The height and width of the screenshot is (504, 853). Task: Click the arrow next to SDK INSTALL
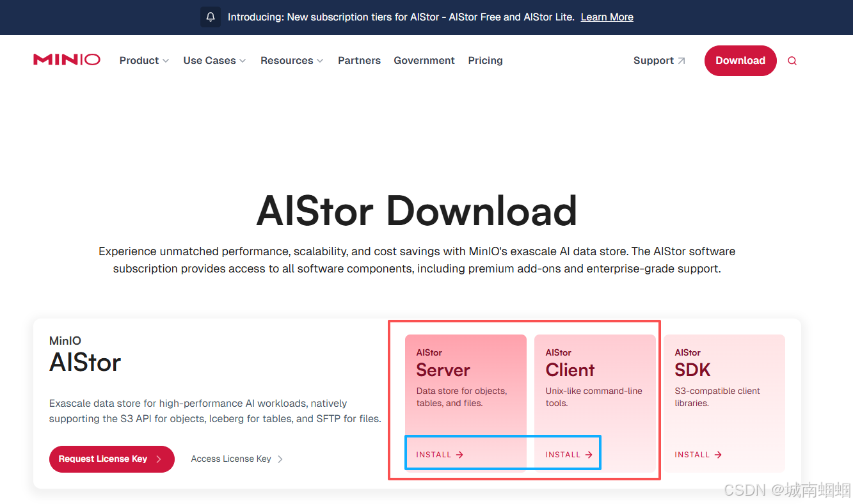[x=718, y=455]
